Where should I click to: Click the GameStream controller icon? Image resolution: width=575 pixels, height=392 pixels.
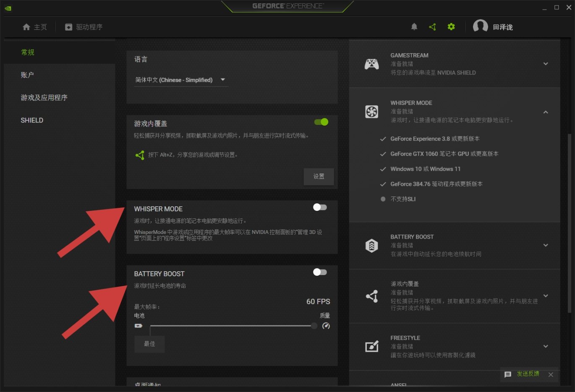click(372, 64)
